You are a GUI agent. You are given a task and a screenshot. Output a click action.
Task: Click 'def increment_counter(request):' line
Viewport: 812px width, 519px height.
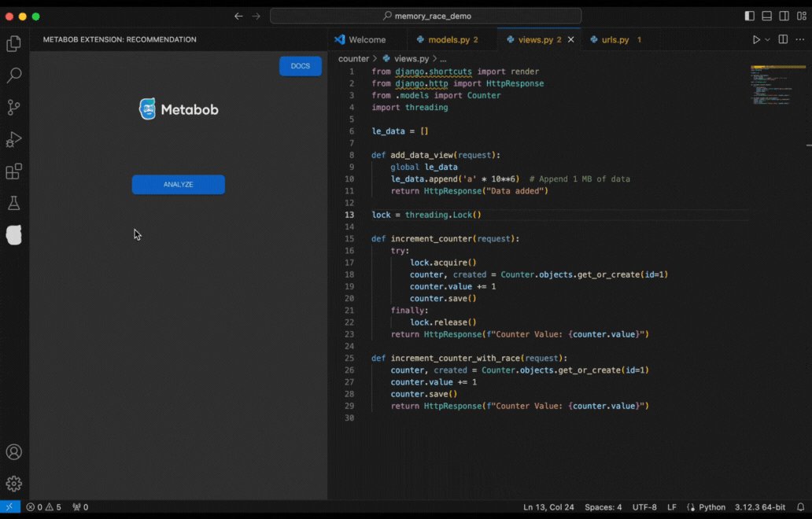[x=445, y=238]
